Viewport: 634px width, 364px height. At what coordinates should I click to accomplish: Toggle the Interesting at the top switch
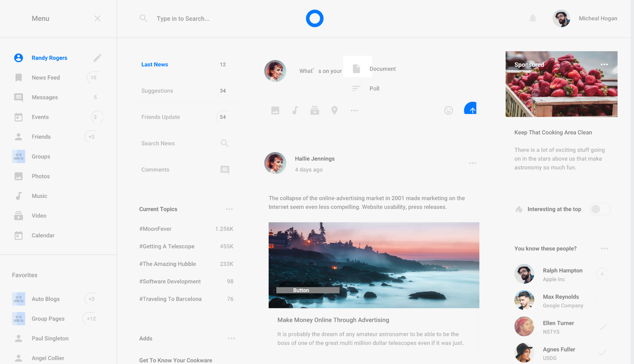[x=599, y=209]
